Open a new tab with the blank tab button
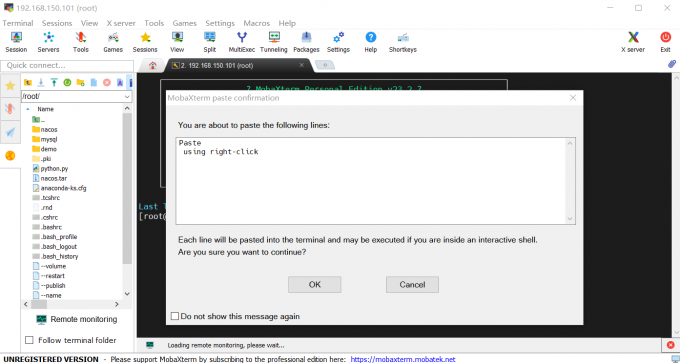This screenshot has height=363, width=680. [x=325, y=65]
